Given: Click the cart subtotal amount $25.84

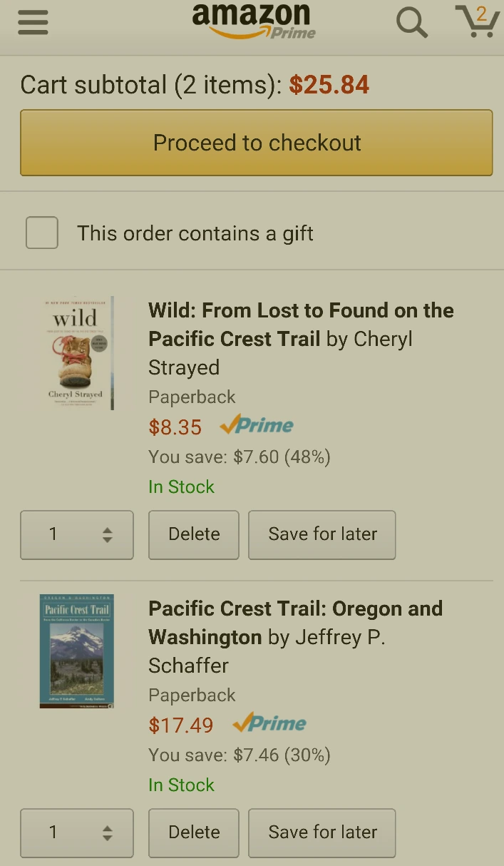Looking at the screenshot, I should pos(329,86).
